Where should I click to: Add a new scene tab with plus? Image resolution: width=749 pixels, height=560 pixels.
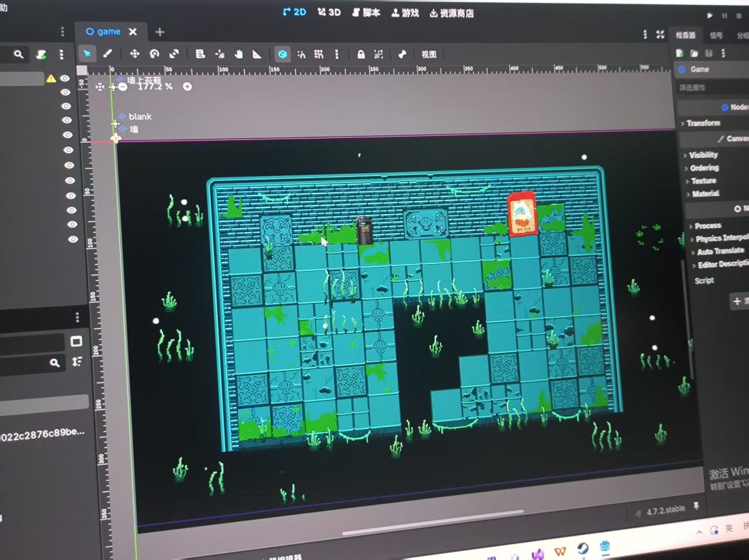(x=160, y=32)
